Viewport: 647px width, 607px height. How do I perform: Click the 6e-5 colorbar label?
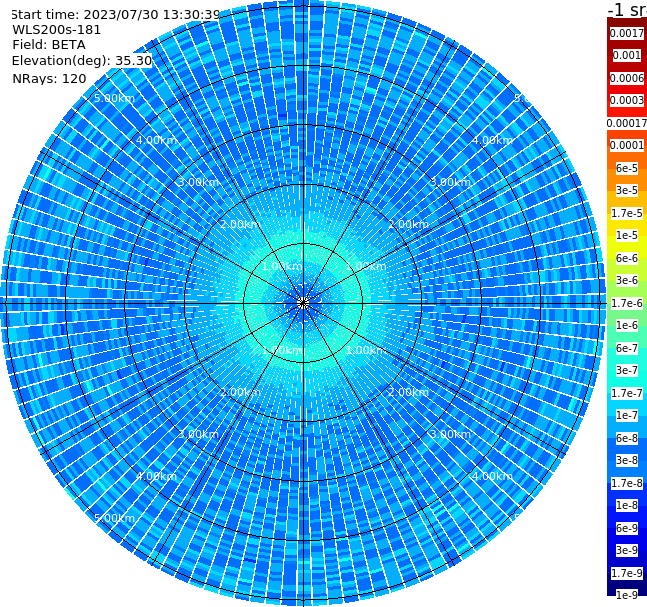click(627, 168)
